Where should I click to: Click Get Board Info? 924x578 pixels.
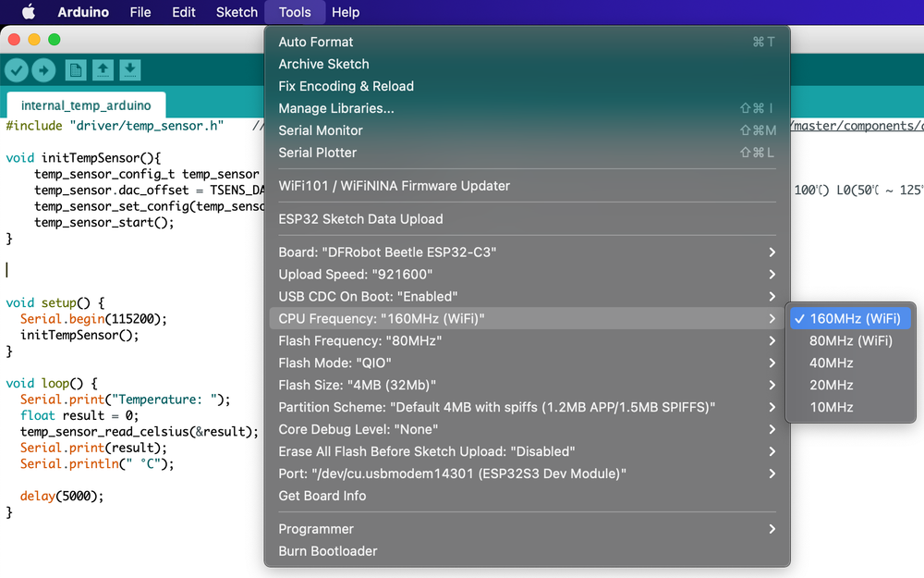(322, 496)
